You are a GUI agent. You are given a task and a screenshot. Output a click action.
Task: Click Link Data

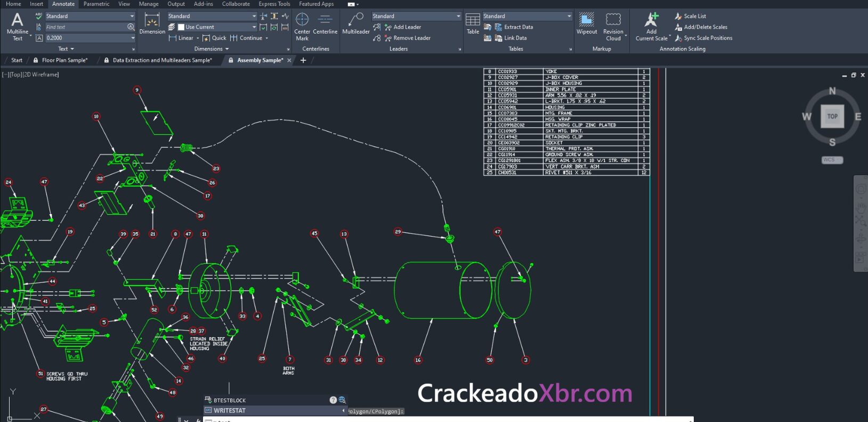(x=510, y=38)
